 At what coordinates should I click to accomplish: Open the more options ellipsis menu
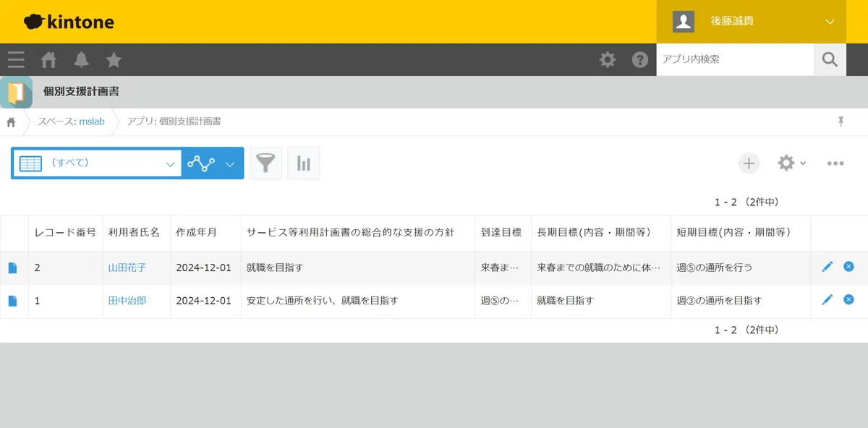click(x=835, y=163)
